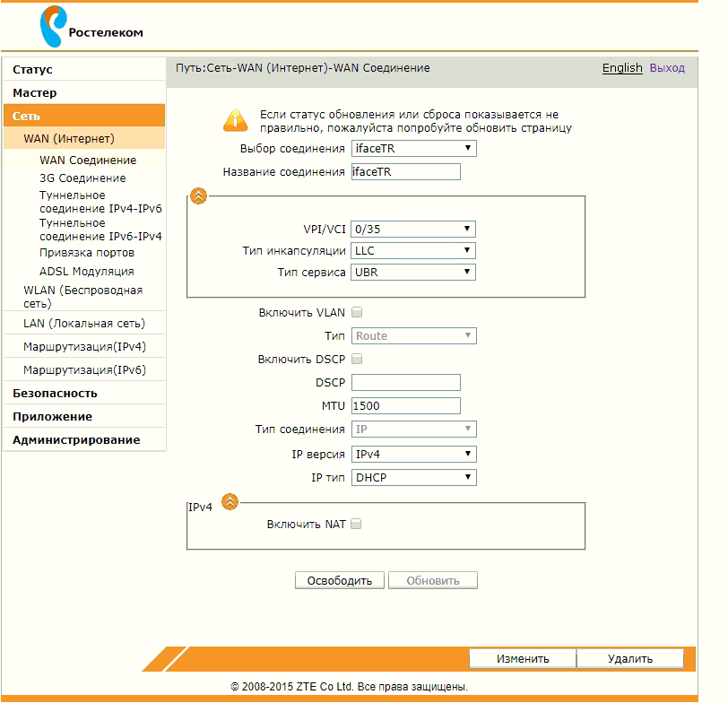Go to ADSL Модуляция page
Screen dimensions: 728x703
(x=86, y=272)
